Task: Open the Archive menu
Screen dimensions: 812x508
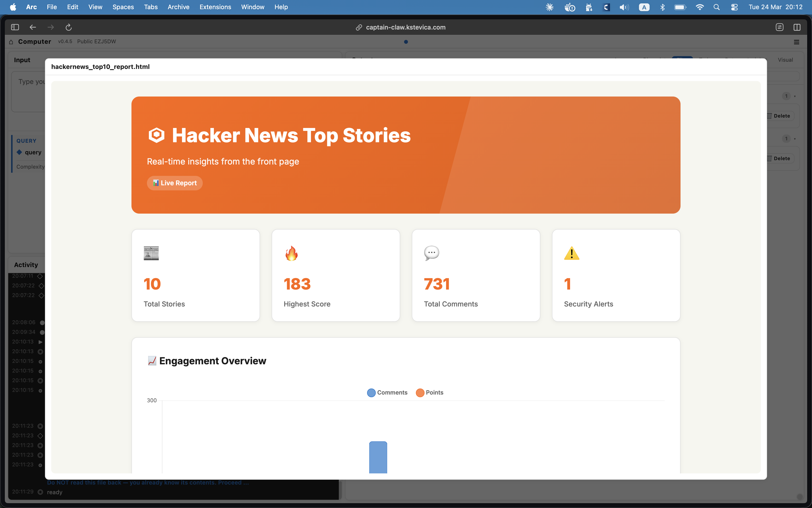Action: click(179, 7)
